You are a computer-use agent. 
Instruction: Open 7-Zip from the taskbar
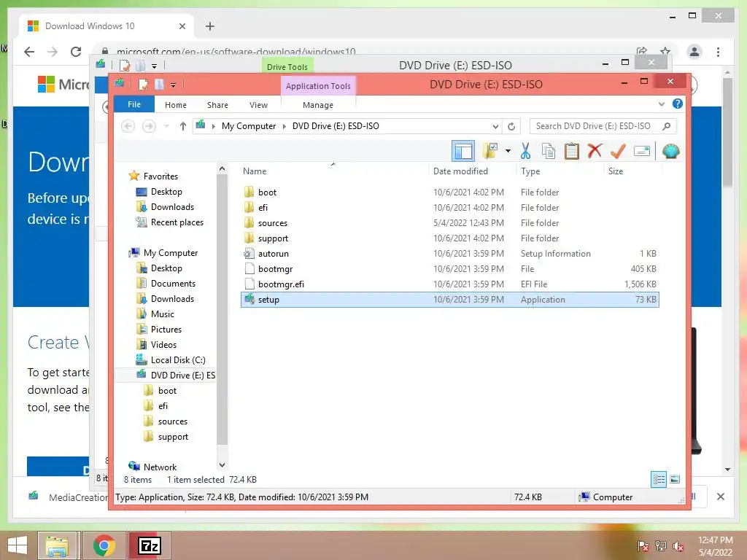[x=150, y=545]
